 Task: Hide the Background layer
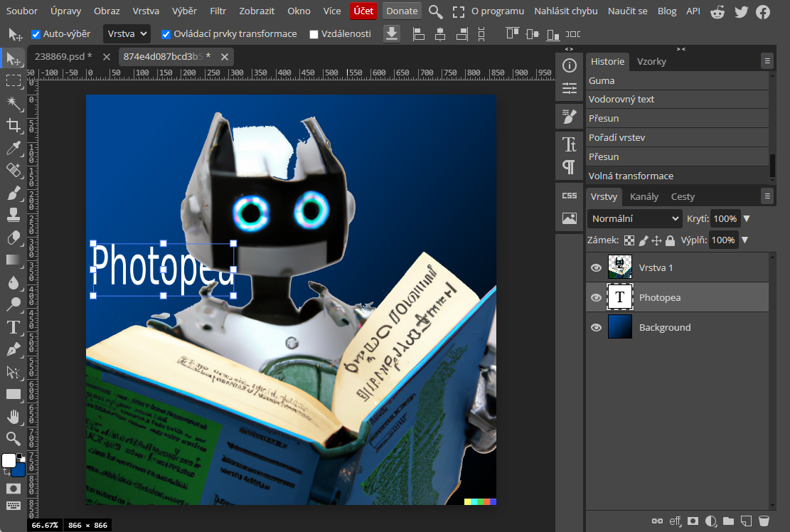pos(596,327)
